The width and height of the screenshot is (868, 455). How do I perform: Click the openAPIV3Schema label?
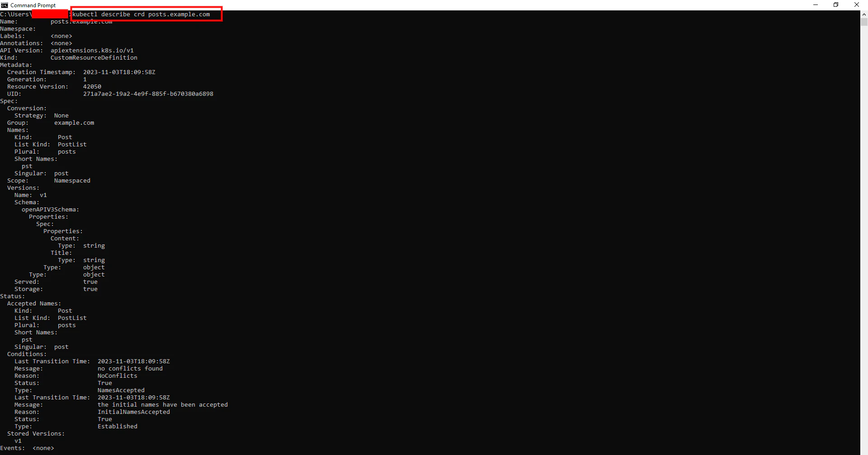point(50,210)
